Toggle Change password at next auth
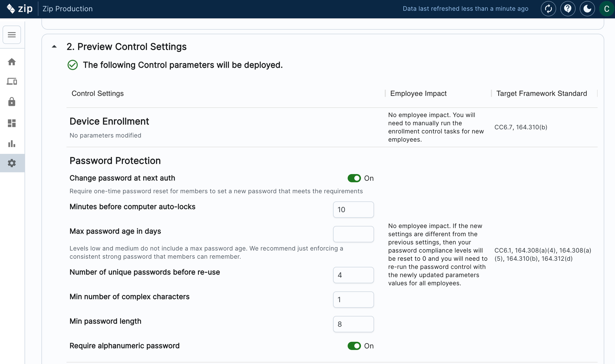 (x=354, y=178)
